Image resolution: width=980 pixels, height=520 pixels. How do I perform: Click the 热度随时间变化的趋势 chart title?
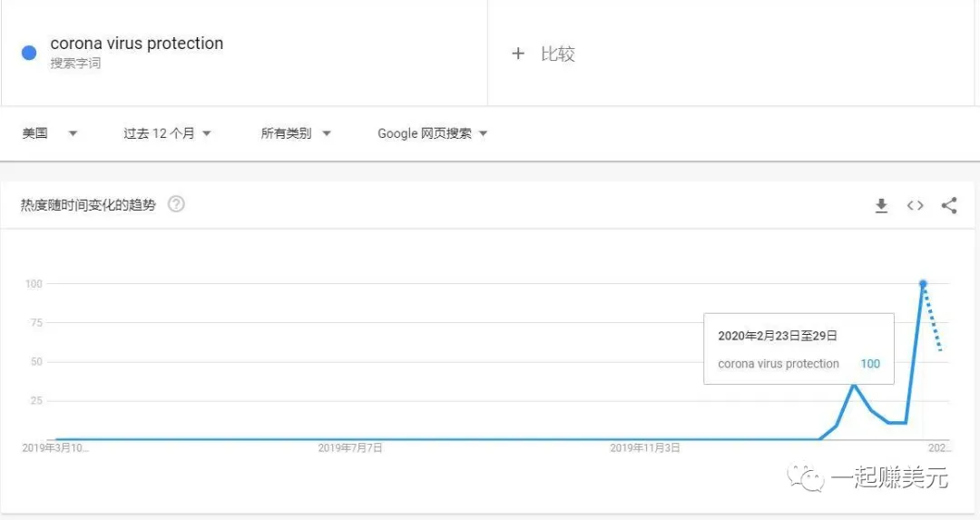(x=88, y=205)
